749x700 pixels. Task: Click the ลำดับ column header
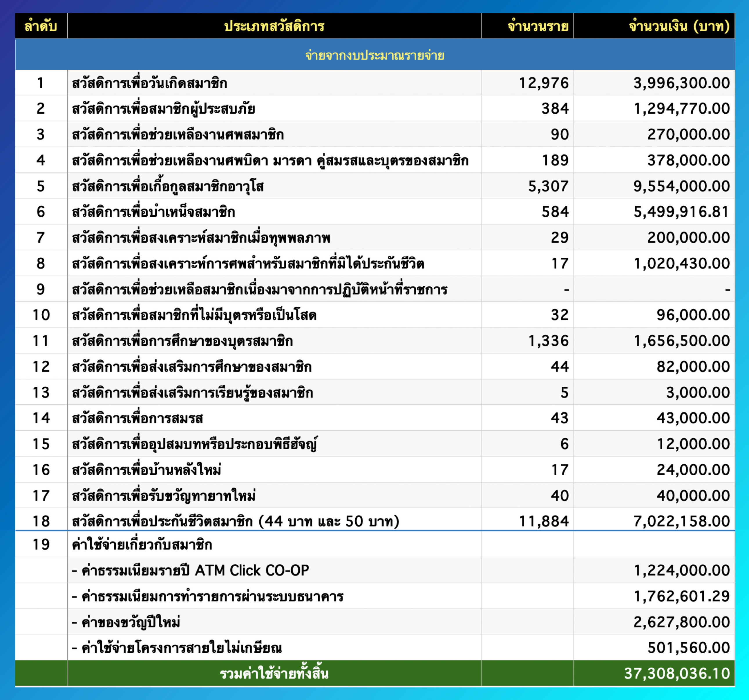[x=41, y=26]
